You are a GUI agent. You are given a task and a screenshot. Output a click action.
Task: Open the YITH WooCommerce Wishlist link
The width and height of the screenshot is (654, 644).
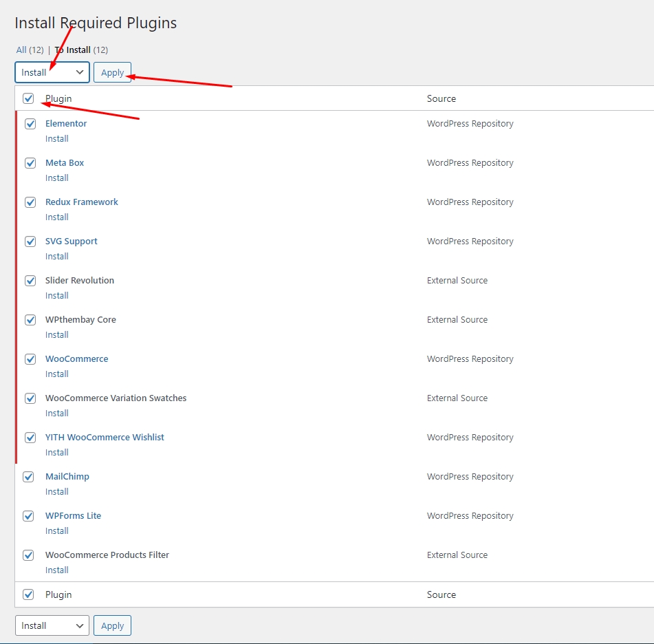(x=105, y=438)
